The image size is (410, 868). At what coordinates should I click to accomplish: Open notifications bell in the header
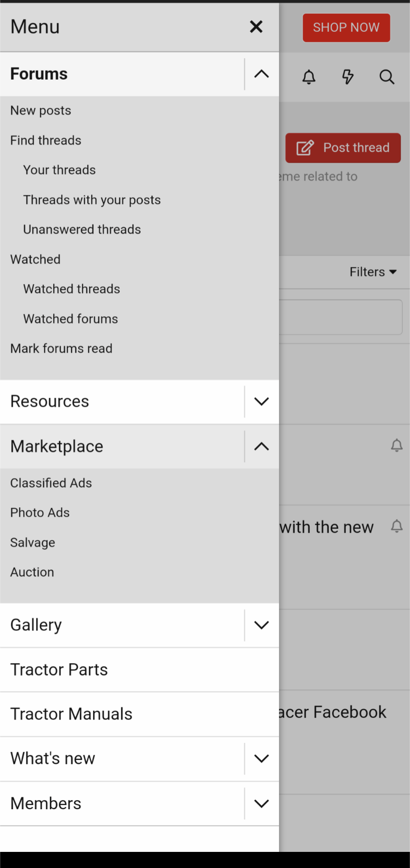pos(309,77)
